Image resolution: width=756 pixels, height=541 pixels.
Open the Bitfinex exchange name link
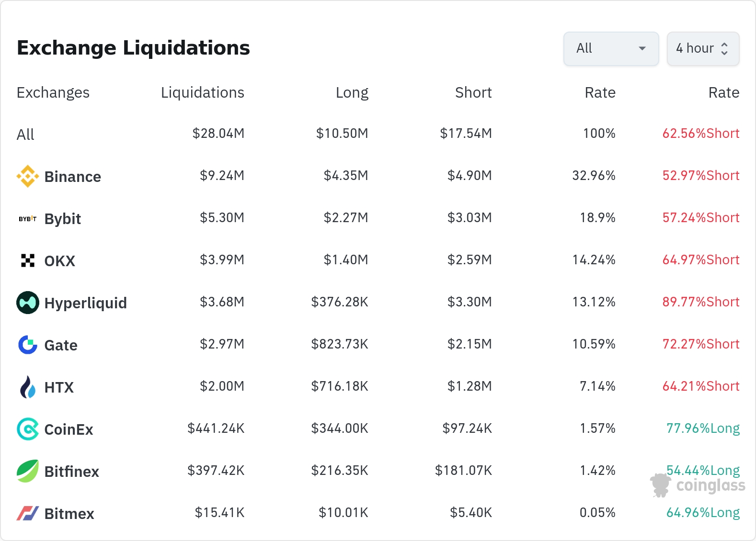tap(72, 472)
